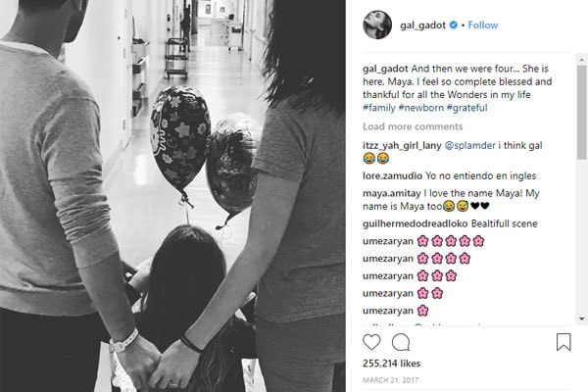Viewport: 588px width, 392px height.
Task: Click the comments scrollbar thumb
Action: (582, 112)
